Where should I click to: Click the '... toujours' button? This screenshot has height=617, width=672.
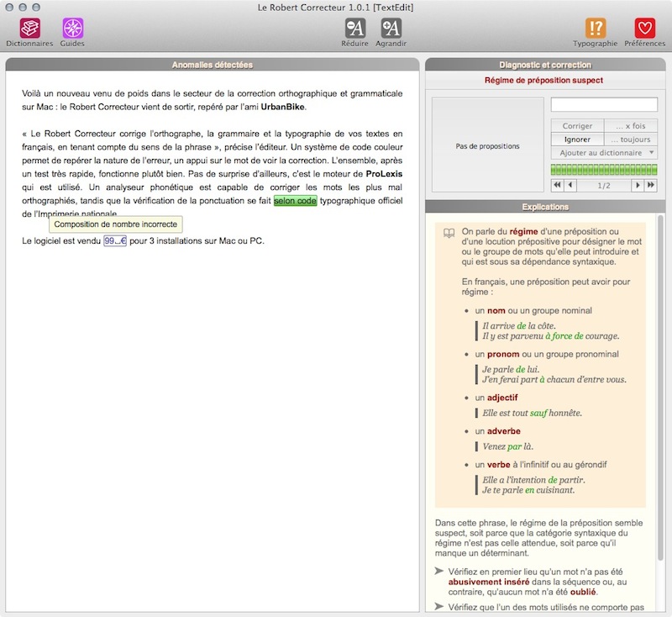[631, 140]
